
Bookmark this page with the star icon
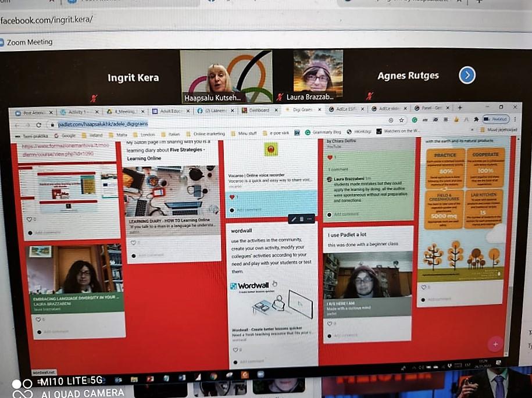click(x=401, y=120)
